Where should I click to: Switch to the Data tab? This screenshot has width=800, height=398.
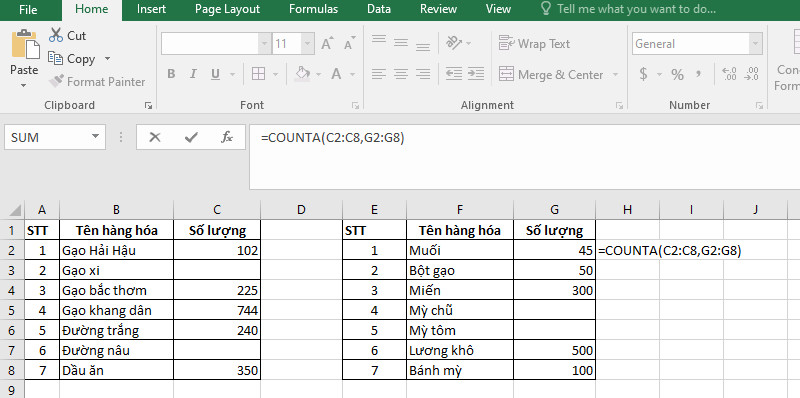tap(379, 9)
